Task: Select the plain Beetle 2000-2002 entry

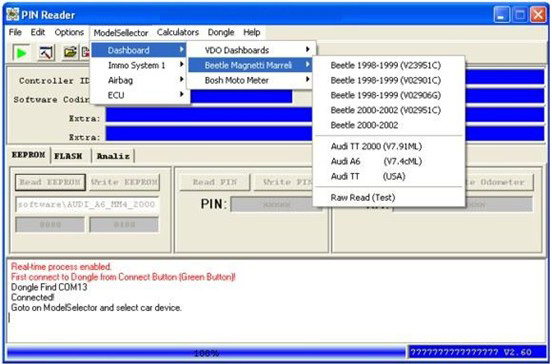Action: 389,125
